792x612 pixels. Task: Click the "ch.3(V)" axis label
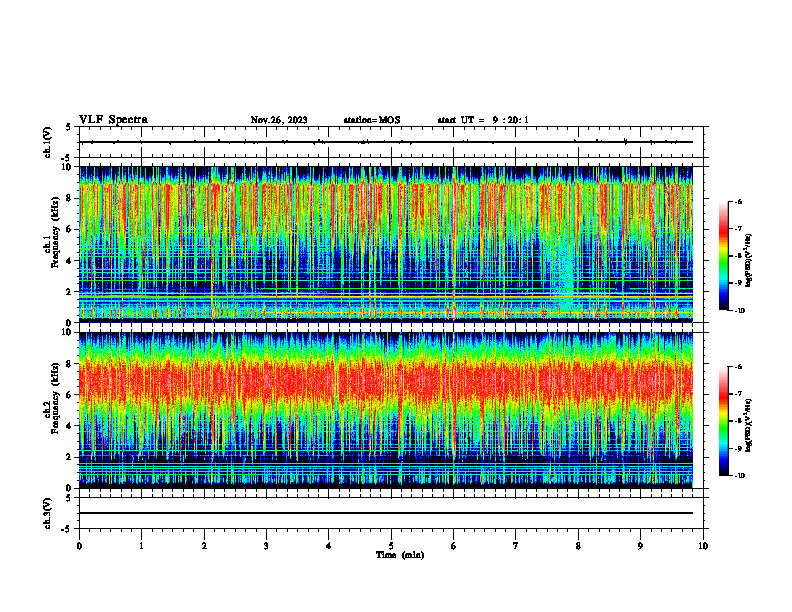click(48, 514)
